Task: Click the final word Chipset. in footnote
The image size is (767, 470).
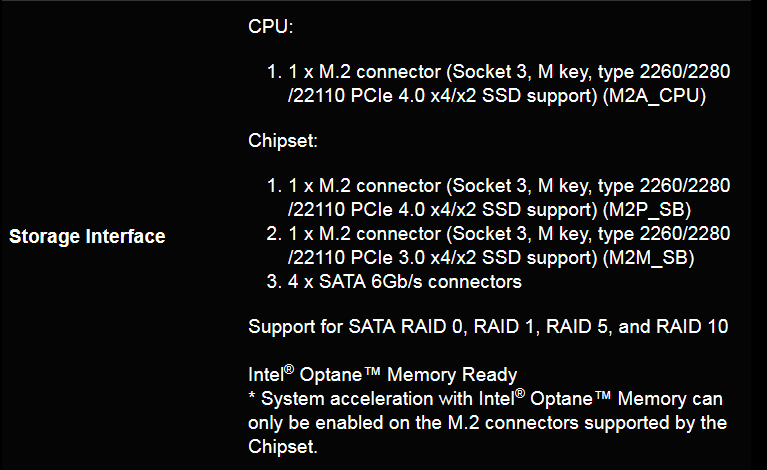Action: pyautogui.click(x=283, y=447)
